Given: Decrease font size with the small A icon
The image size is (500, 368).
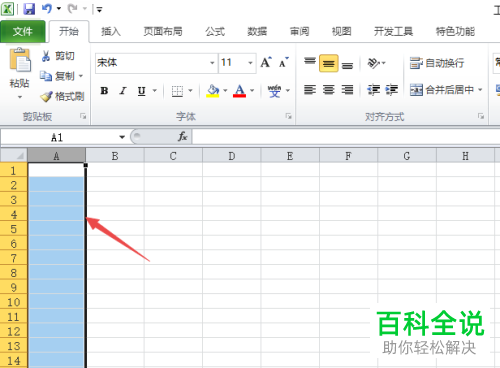Looking at the screenshot, I should click(284, 62).
